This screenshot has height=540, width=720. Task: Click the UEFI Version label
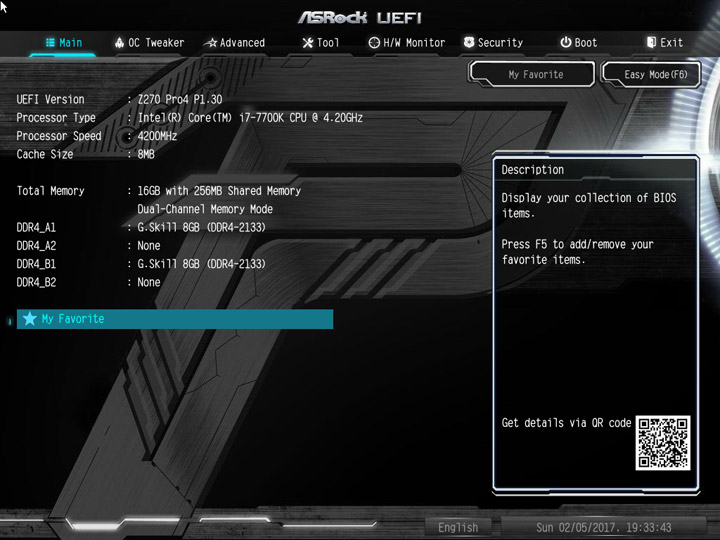pos(51,99)
